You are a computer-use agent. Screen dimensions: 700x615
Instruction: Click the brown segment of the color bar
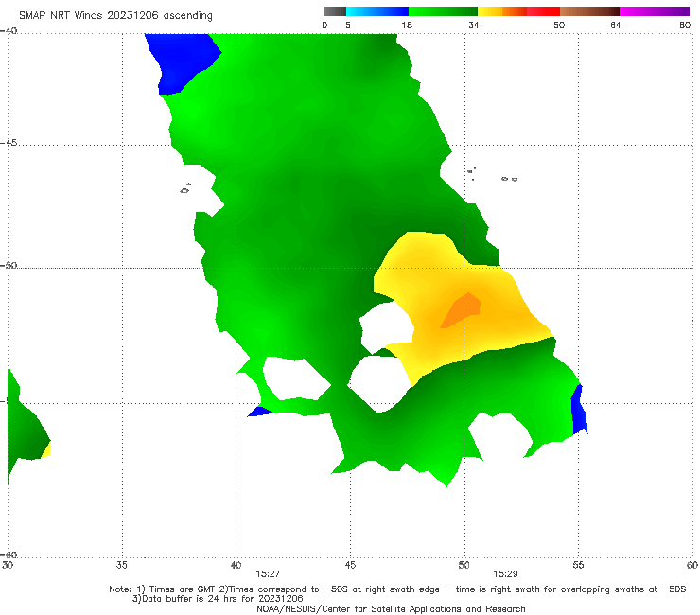[x=589, y=11]
